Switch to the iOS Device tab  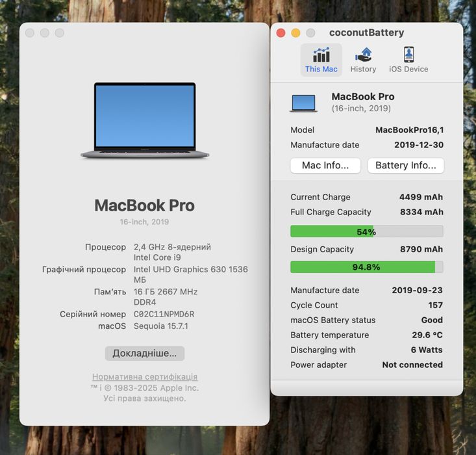click(x=408, y=60)
